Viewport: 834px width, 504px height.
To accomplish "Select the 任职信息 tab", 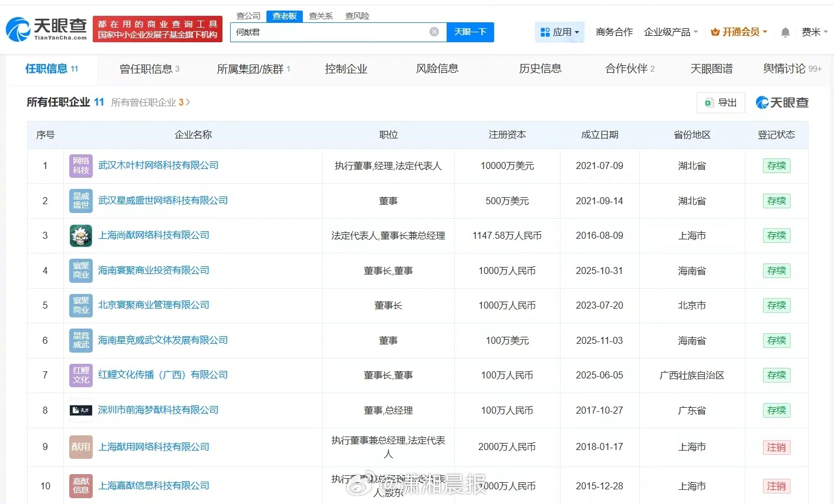I will click(x=52, y=69).
